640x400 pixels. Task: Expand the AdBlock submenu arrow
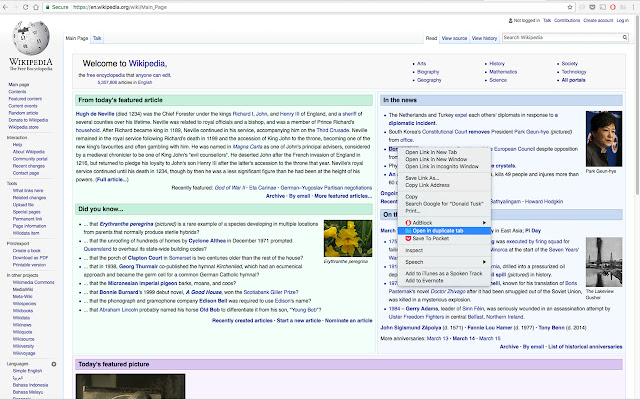click(x=484, y=223)
